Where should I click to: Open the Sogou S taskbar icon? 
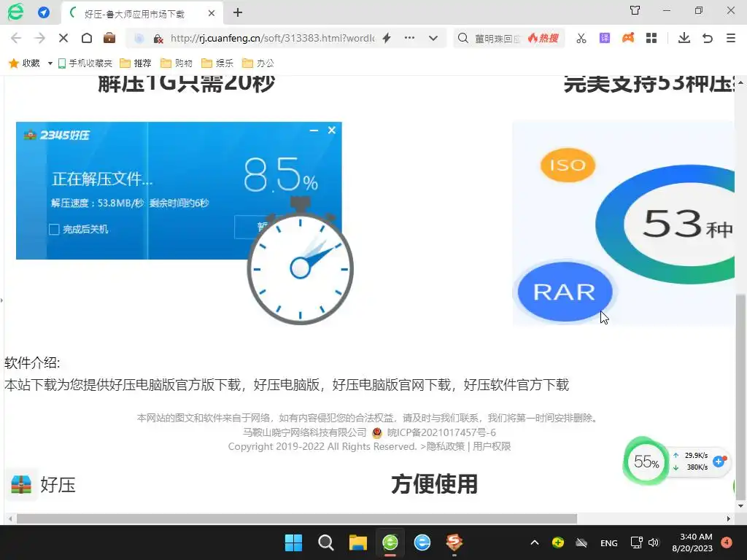click(454, 542)
